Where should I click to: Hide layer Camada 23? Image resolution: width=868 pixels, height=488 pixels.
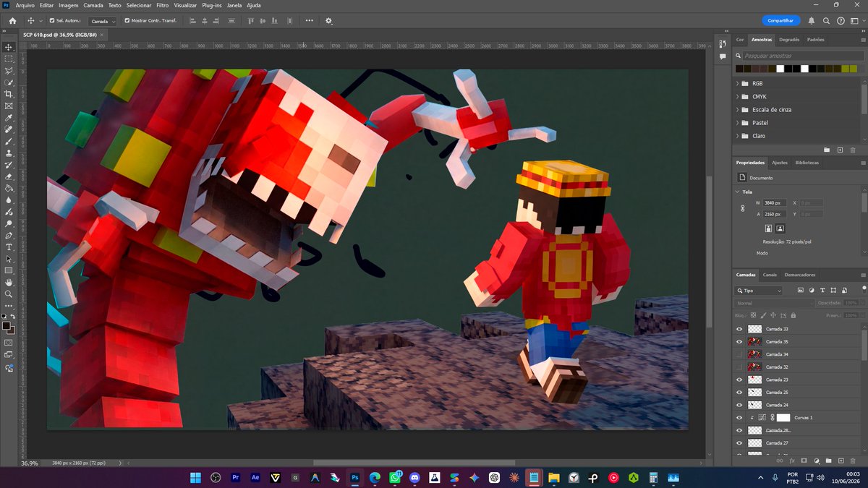[739, 380]
